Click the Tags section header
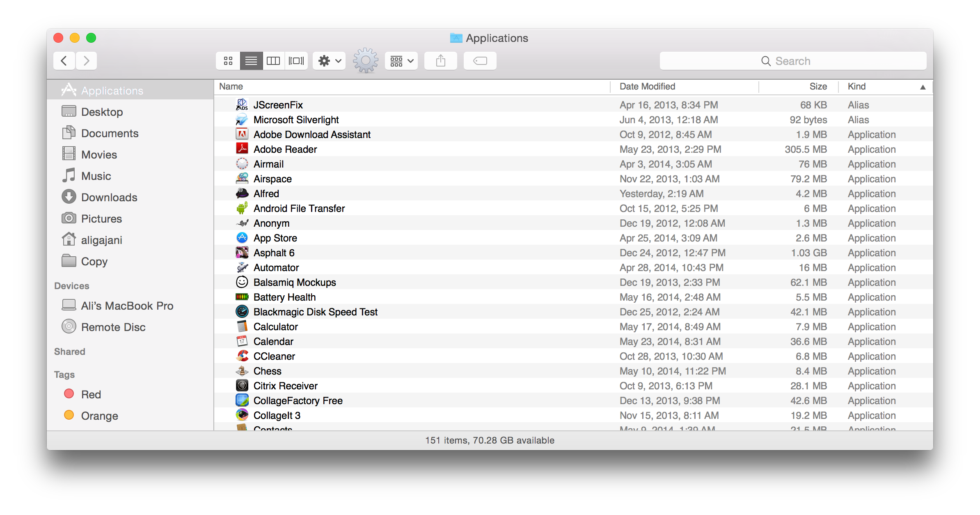980x515 pixels. coord(64,375)
